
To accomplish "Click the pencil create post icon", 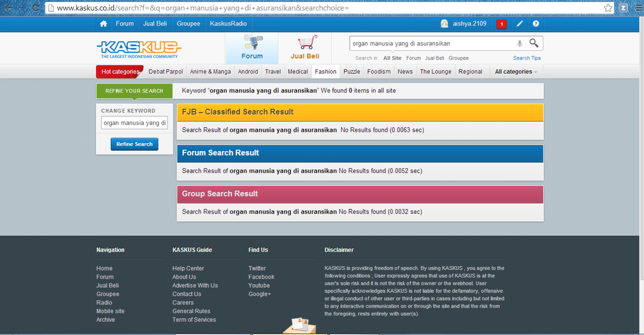I will click(520, 24).
